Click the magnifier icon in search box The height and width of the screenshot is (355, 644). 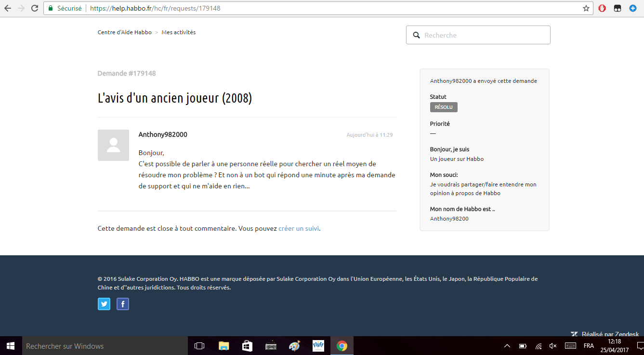(417, 35)
